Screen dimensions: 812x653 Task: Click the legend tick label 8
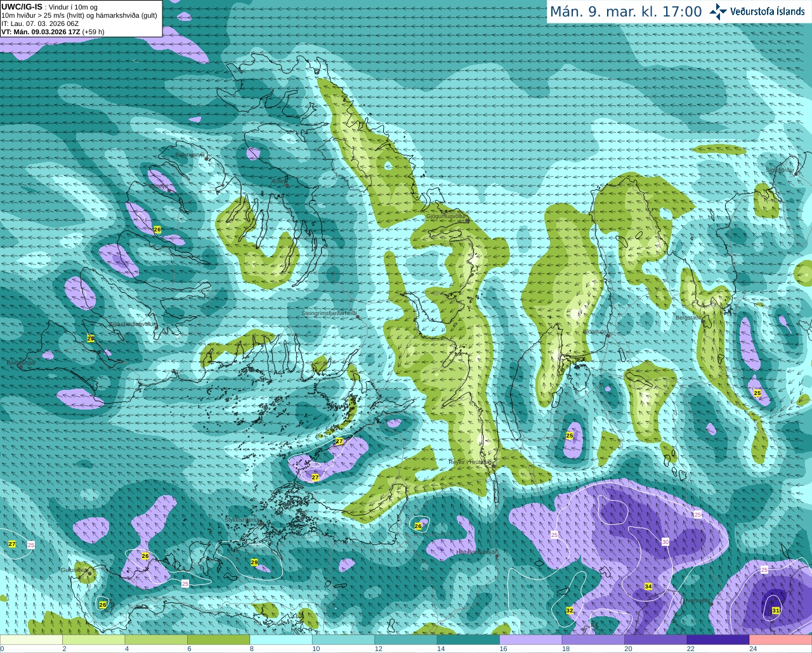(252, 649)
